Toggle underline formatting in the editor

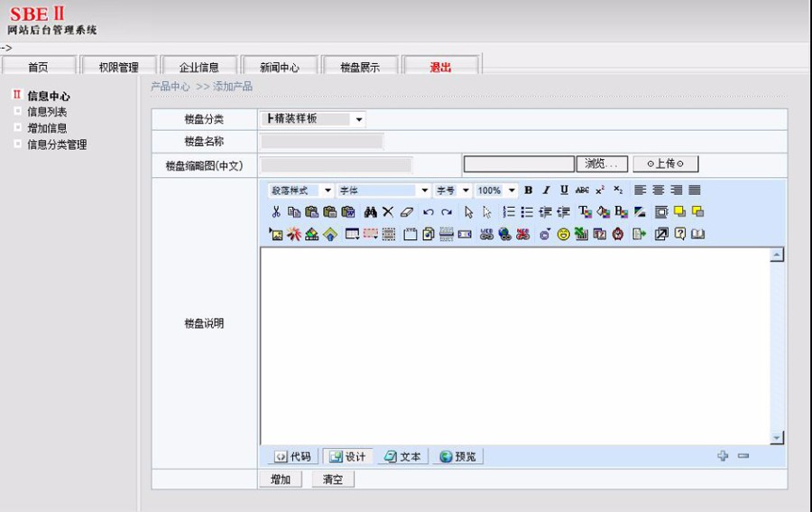click(x=564, y=191)
